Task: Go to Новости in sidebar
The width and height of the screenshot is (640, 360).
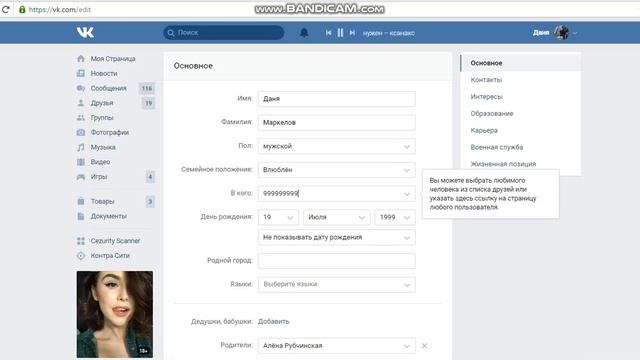Action: pos(104,73)
